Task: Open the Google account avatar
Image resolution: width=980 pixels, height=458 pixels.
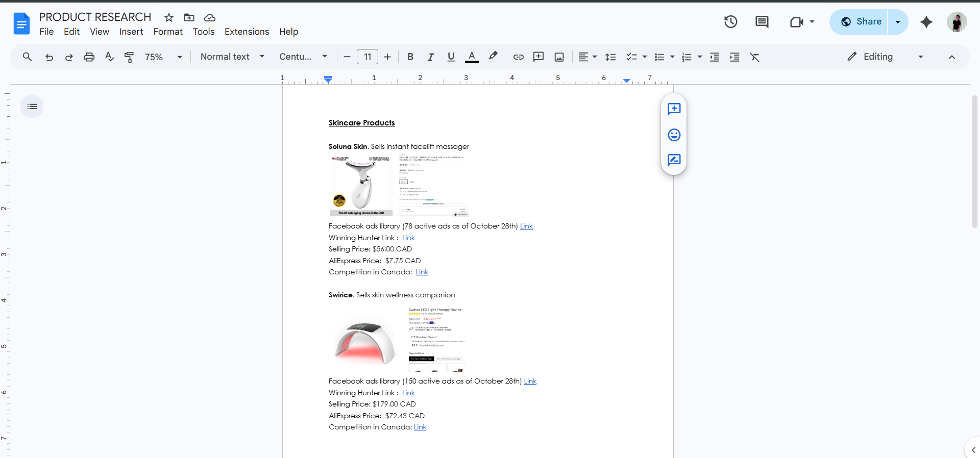Action: pyautogui.click(x=957, y=22)
